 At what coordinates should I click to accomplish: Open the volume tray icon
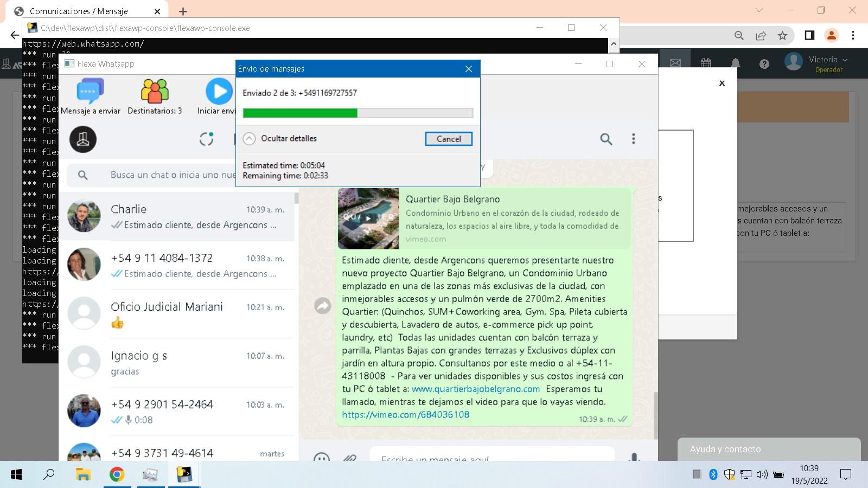[762, 474]
